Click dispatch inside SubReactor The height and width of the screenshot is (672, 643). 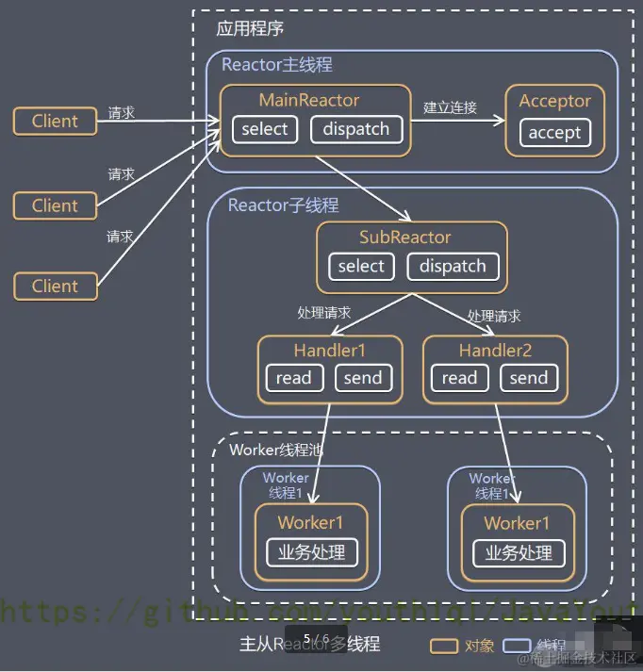click(453, 267)
